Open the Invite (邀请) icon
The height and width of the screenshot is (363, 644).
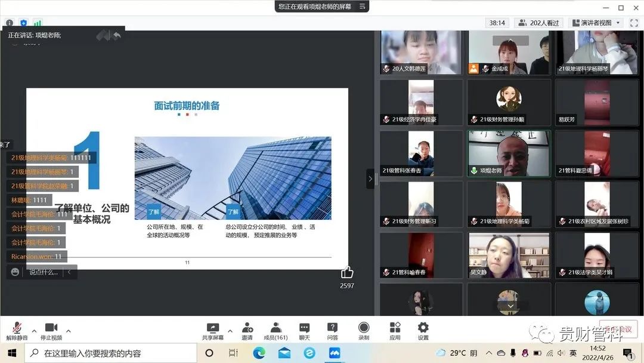point(247,328)
